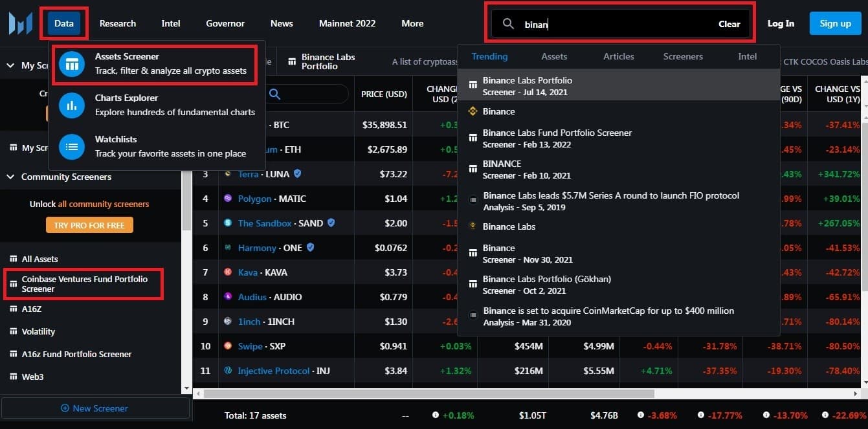This screenshot has height=429, width=868.
Task: Open the Web3 screener
Action: click(x=32, y=377)
